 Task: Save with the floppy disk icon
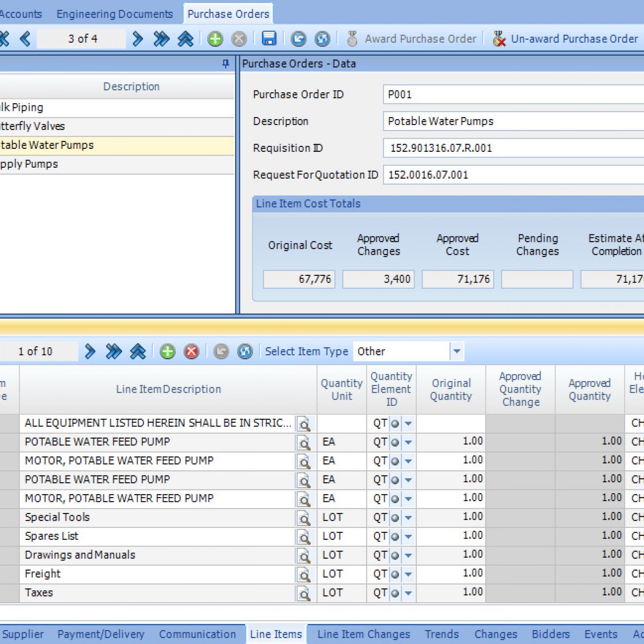[269, 39]
